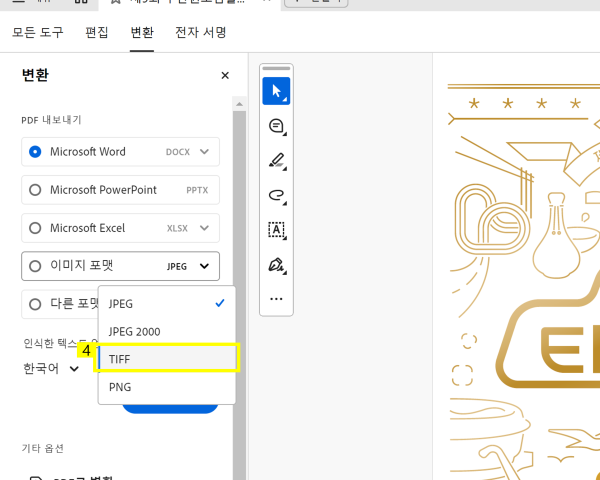Image resolution: width=600 pixels, height=480 pixels.
Task: Select 다른 포맷 radio button
Action: pyautogui.click(x=35, y=304)
